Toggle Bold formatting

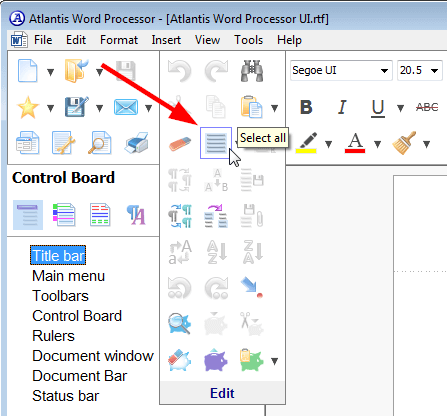pyautogui.click(x=306, y=107)
